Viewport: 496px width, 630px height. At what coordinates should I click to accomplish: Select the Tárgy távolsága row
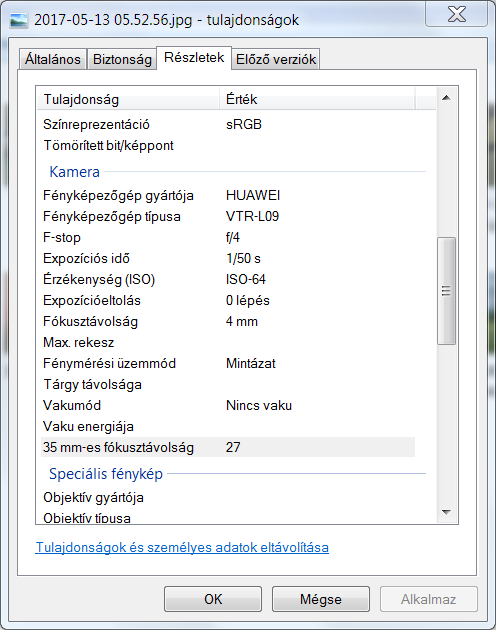point(228,385)
